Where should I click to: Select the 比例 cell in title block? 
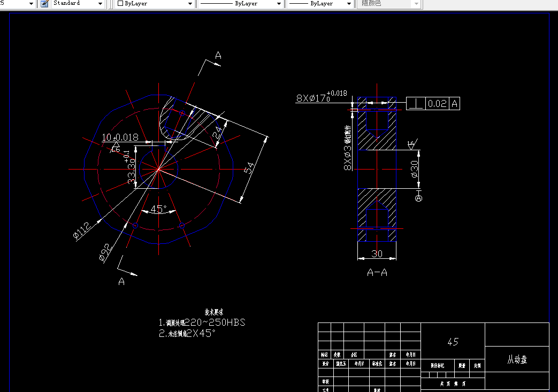pyautogui.click(x=477, y=365)
